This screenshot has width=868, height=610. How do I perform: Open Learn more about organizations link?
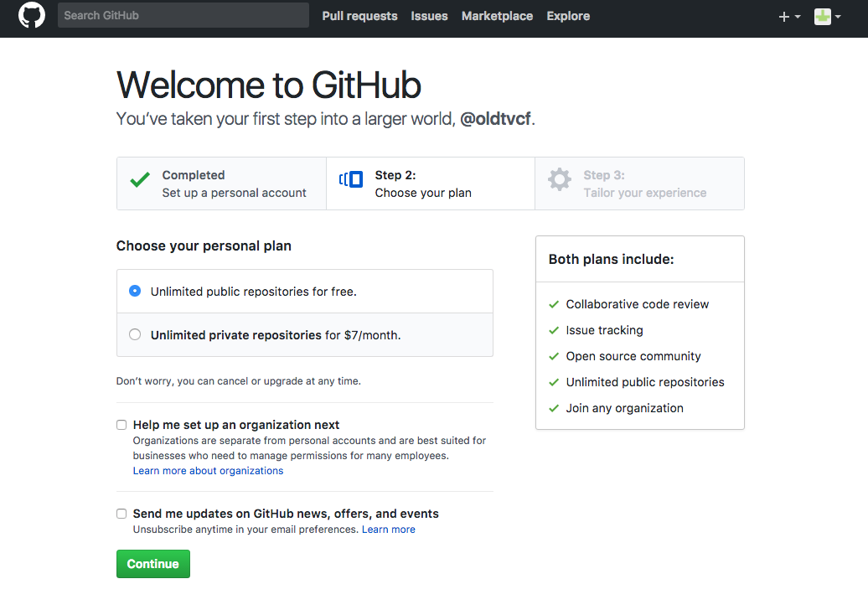pos(208,471)
